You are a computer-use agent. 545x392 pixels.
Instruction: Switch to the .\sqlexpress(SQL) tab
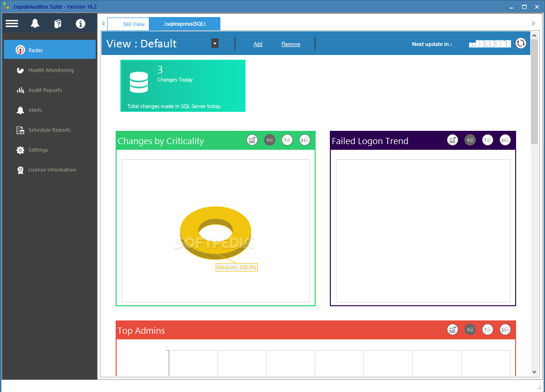pos(184,24)
